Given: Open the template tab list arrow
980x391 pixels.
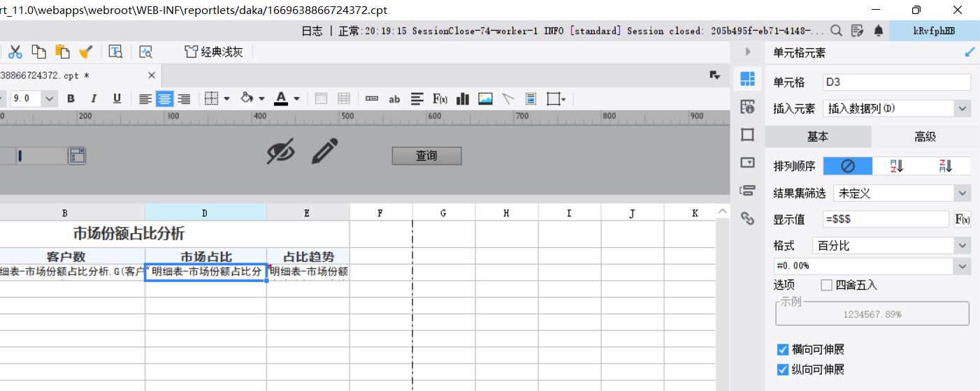Looking at the screenshot, I should [x=714, y=75].
